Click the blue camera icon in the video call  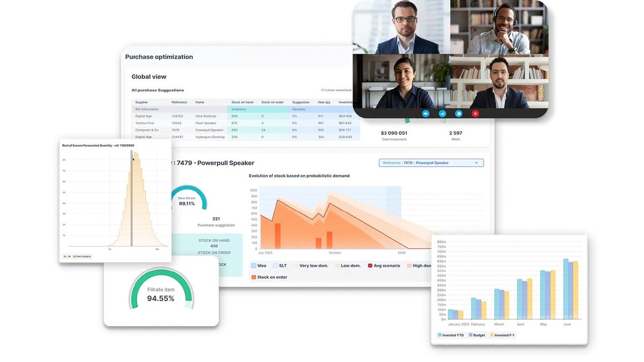coord(426,114)
